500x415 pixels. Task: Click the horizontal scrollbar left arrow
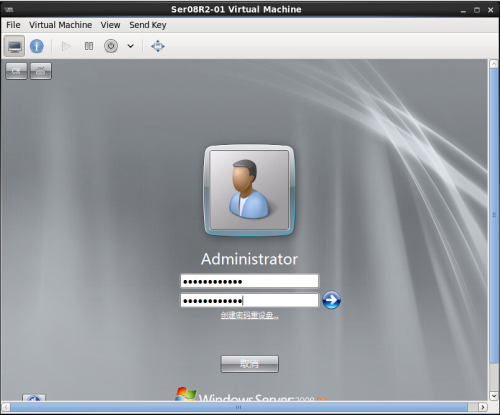click(6, 407)
